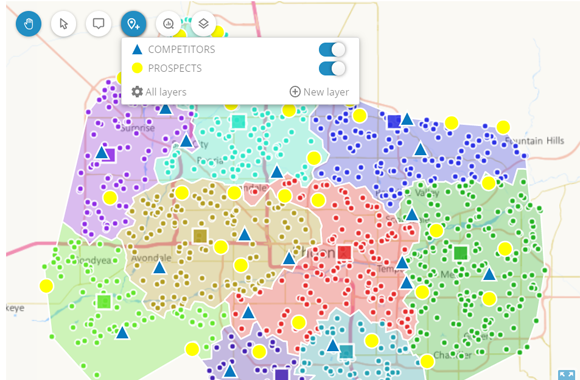Click the gear icon beside All layers
Viewport: 580px width, 380px height.
[137, 92]
